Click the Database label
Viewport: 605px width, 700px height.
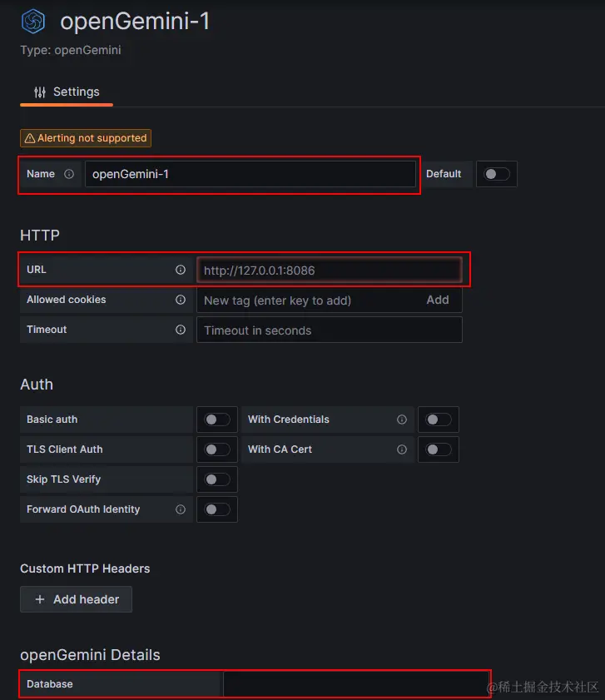[50, 684]
